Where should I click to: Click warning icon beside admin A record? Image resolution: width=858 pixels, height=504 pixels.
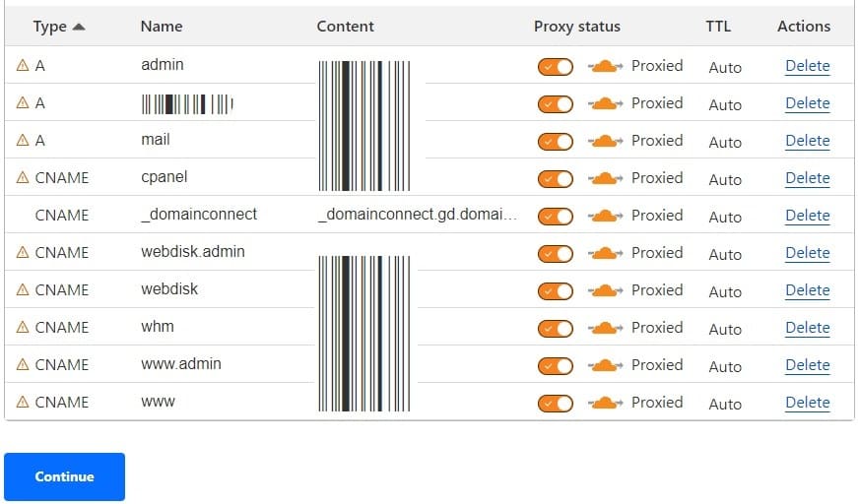[23, 66]
